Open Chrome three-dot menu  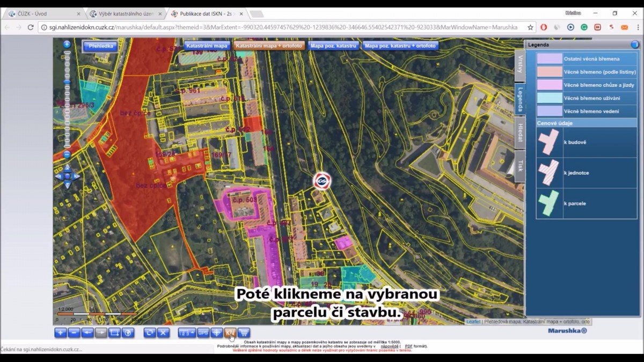coord(637,27)
